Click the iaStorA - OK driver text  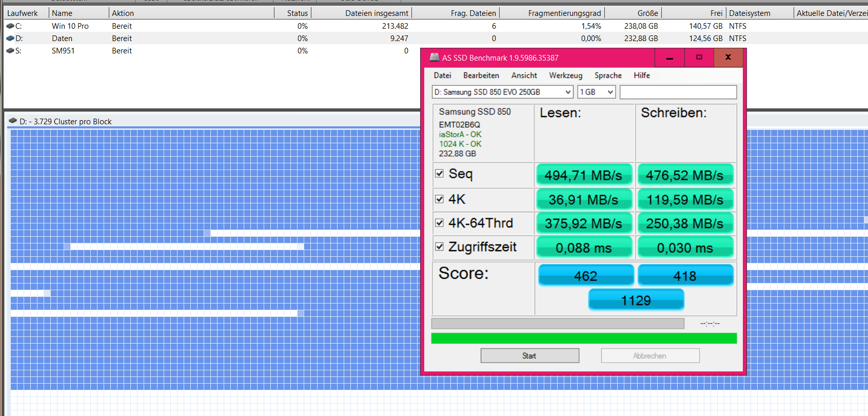click(x=460, y=135)
